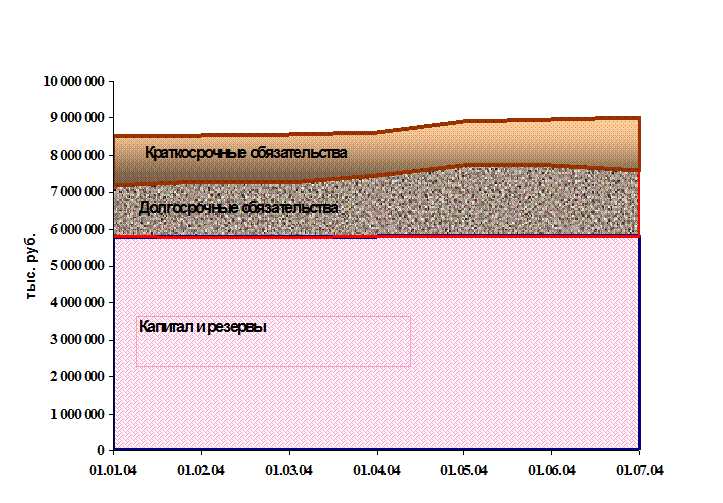Select the 01.01.04 date on horizontal axis
Image resolution: width=723 pixels, height=503 pixels.
114,469
